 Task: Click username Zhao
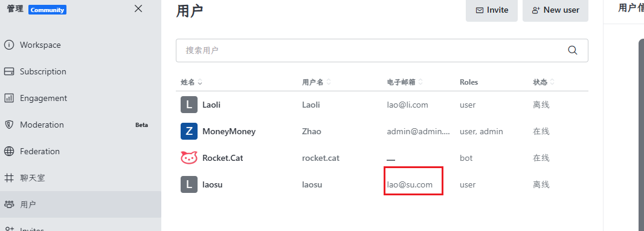312,132
